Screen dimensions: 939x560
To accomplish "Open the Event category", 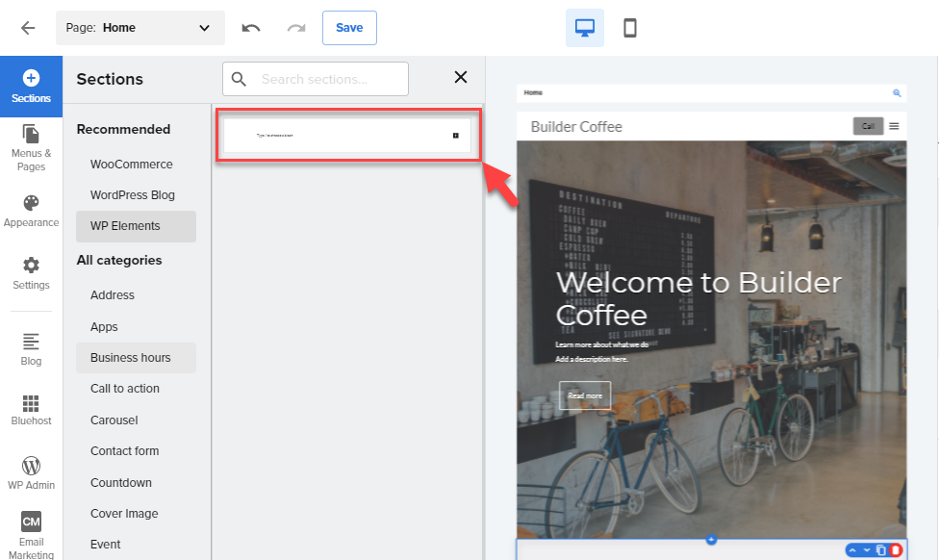I will (x=106, y=545).
